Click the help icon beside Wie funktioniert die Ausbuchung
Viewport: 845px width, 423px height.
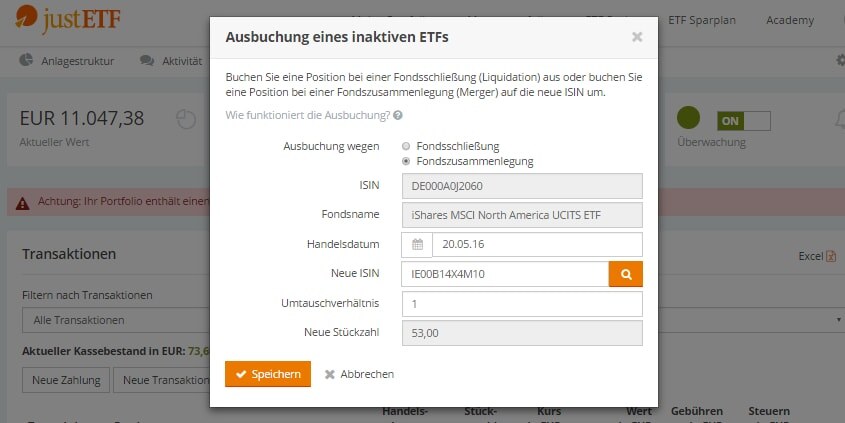[398, 116]
